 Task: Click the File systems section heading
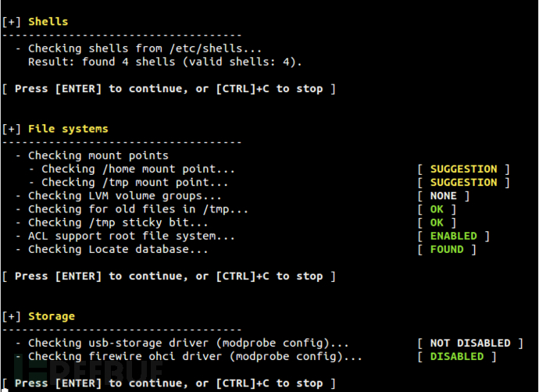(68, 129)
